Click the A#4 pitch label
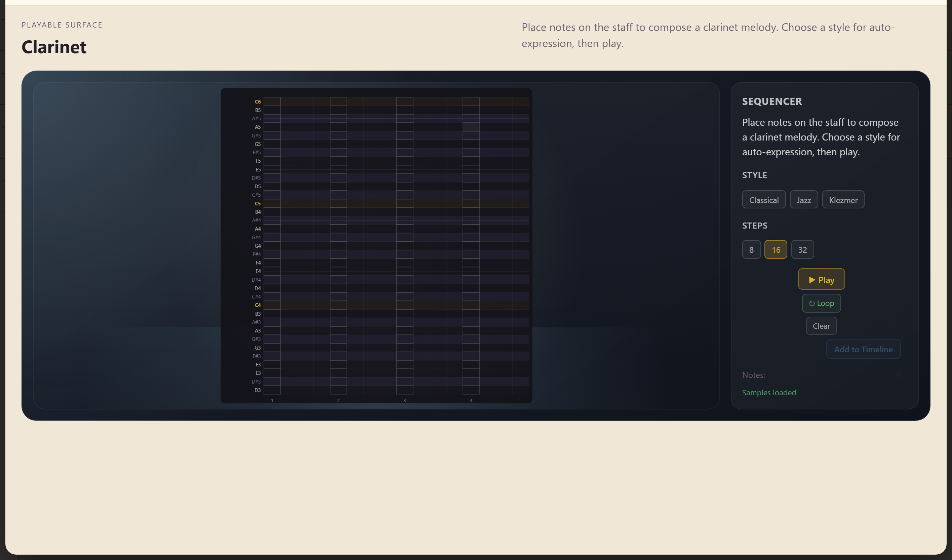Viewport: 952px width, 560px height. click(x=256, y=220)
